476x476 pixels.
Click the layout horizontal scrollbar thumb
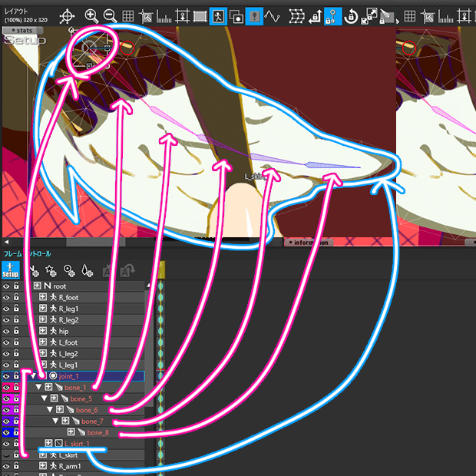[96, 242]
